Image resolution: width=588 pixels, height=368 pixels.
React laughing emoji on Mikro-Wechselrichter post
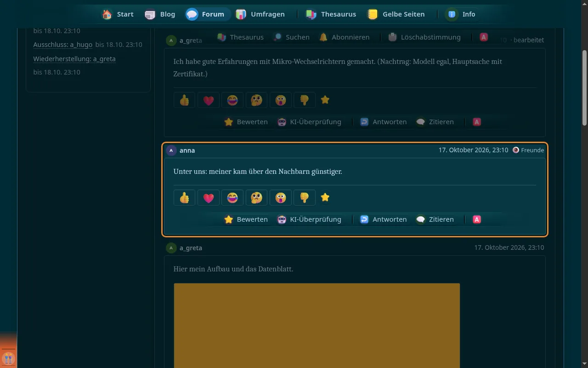[232, 100]
